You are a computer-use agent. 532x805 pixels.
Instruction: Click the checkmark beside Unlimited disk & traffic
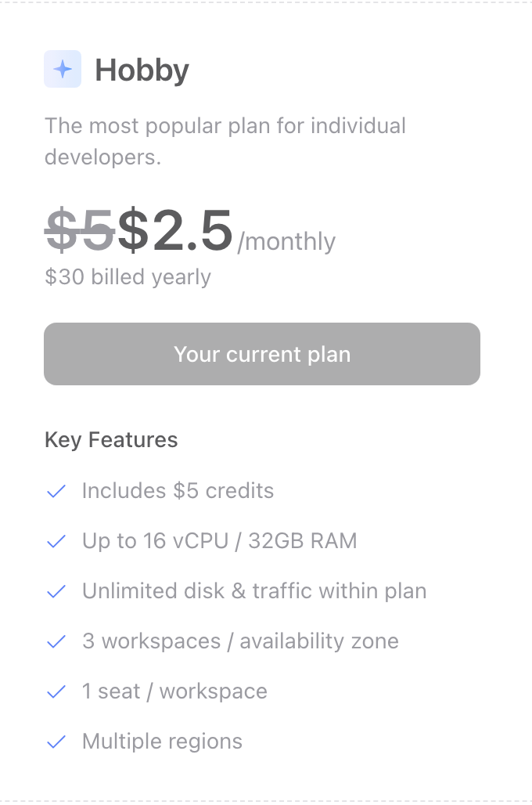[x=56, y=591]
